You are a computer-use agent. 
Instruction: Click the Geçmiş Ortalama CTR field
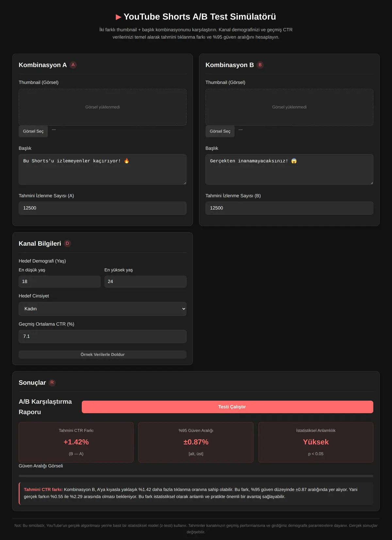tap(103, 336)
